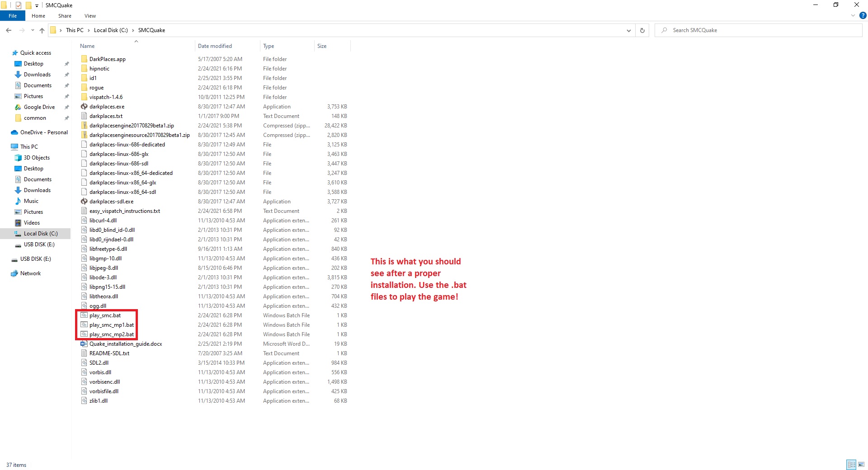Select the darkplaces-sdl.exe application icon
The width and height of the screenshot is (868, 470).
pyautogui.click(x=84, y=202)
